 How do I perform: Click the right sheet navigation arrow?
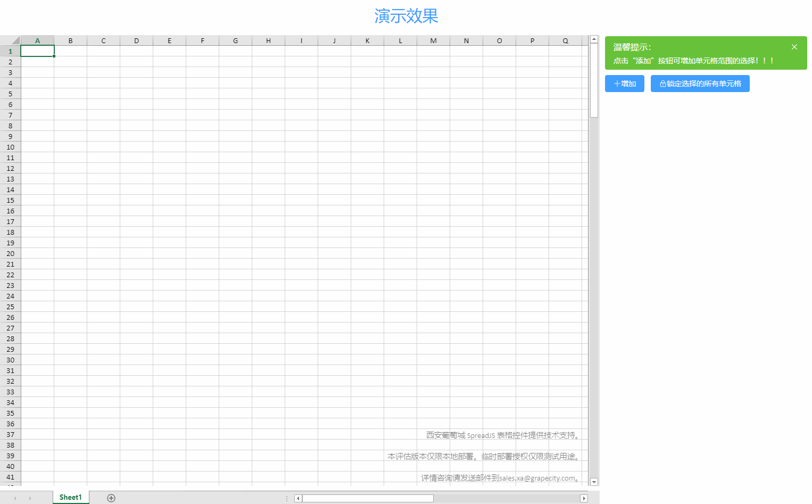coord(30,498)
